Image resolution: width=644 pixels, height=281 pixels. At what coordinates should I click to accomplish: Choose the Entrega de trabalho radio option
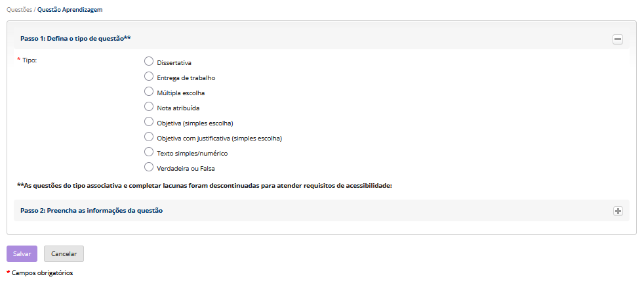(149, 77)
